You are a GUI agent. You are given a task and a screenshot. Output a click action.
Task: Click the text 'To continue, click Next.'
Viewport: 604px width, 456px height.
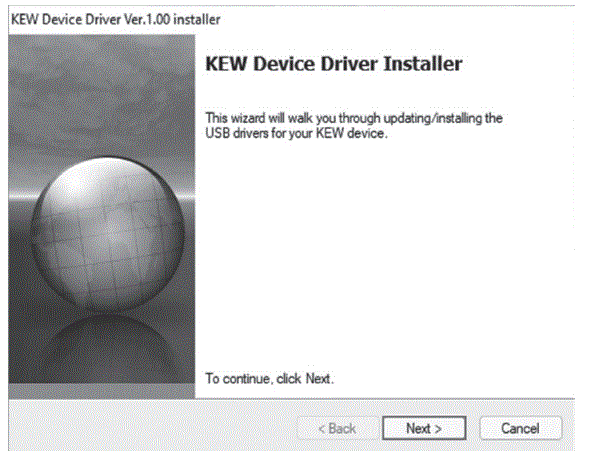269,379
